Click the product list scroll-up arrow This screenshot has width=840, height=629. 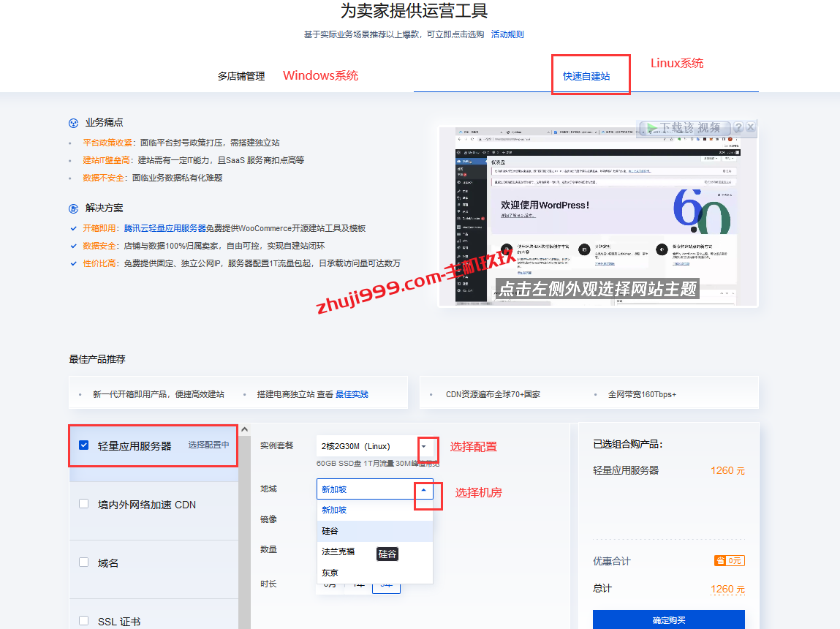[244, 429]
